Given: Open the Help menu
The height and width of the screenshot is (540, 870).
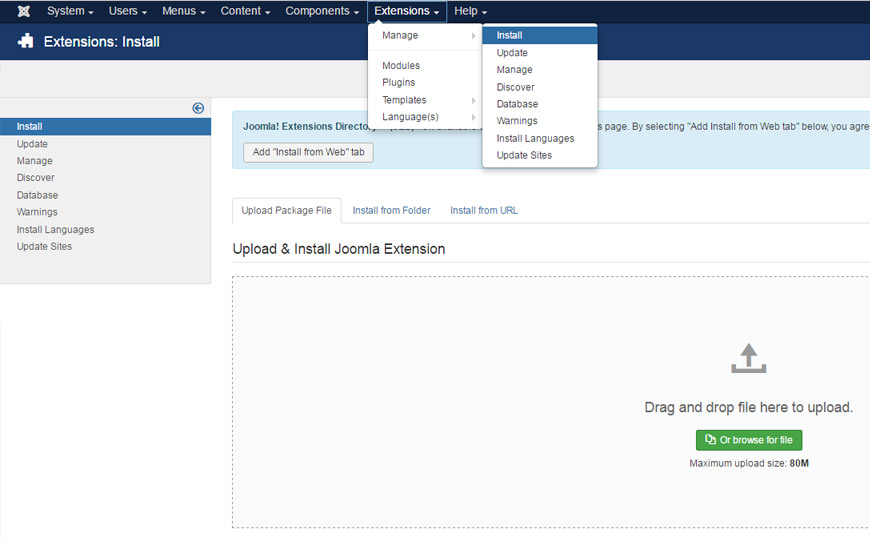Looking at the screenshot, I should click(471, 11).
